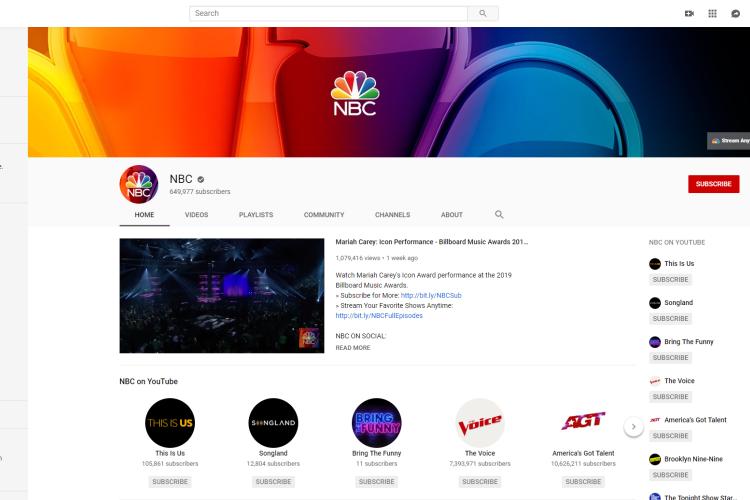Viewport: 750px width, 500px height.
Task: Show next channels with carousel arrow
Action: tap(633, 426)
